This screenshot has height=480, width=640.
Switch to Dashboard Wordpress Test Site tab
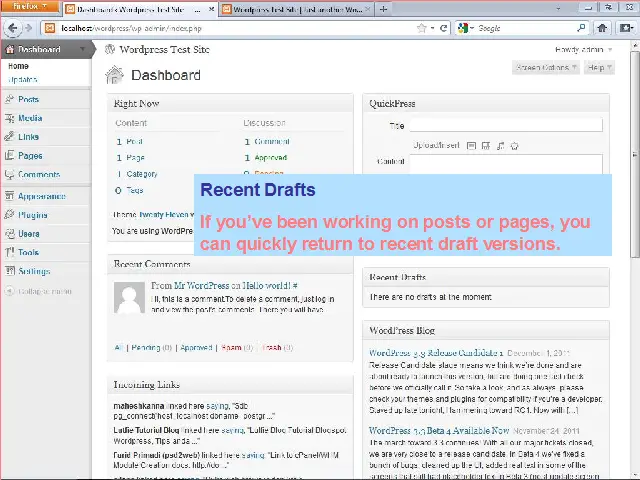coord(140,9)
